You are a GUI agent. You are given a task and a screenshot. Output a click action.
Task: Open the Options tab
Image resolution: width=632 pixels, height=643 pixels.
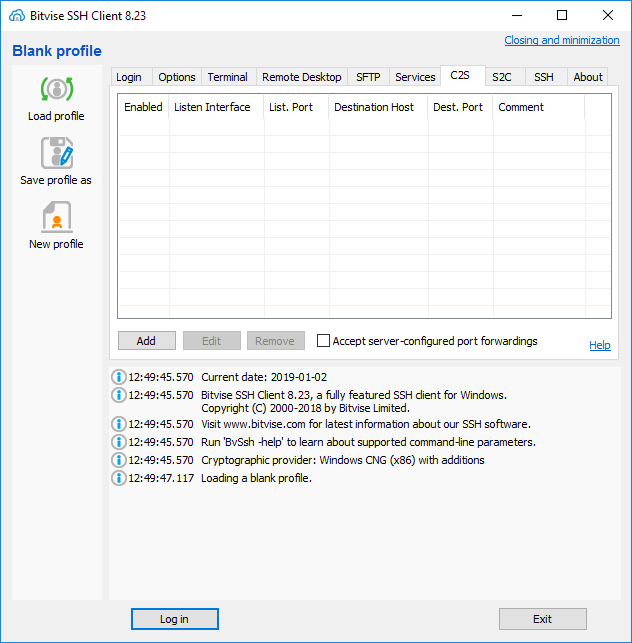click(x=177, y=77)
